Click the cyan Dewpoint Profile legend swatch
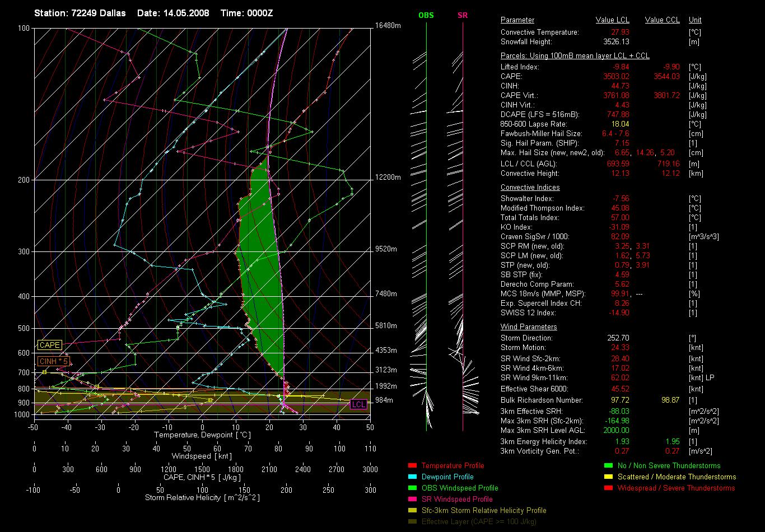The height and width of the screenshot is (532, 765). click(413, 477)
